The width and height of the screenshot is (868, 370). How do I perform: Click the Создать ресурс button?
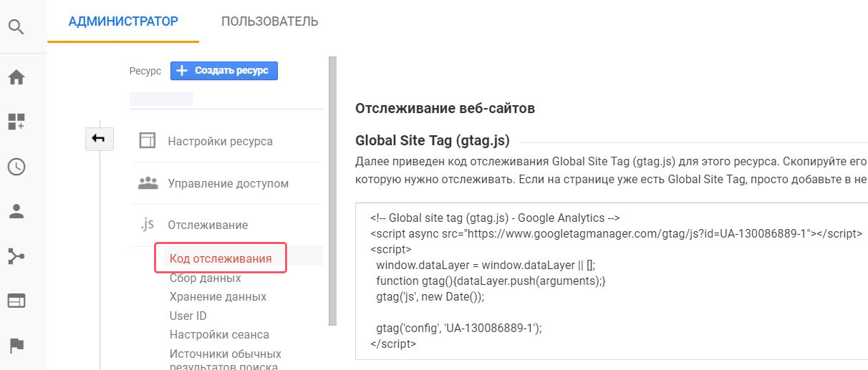click(224, 71)
